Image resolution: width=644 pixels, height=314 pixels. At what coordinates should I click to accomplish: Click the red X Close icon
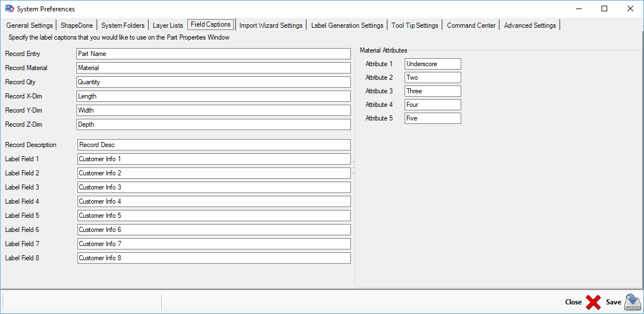[x=593, y=302]
